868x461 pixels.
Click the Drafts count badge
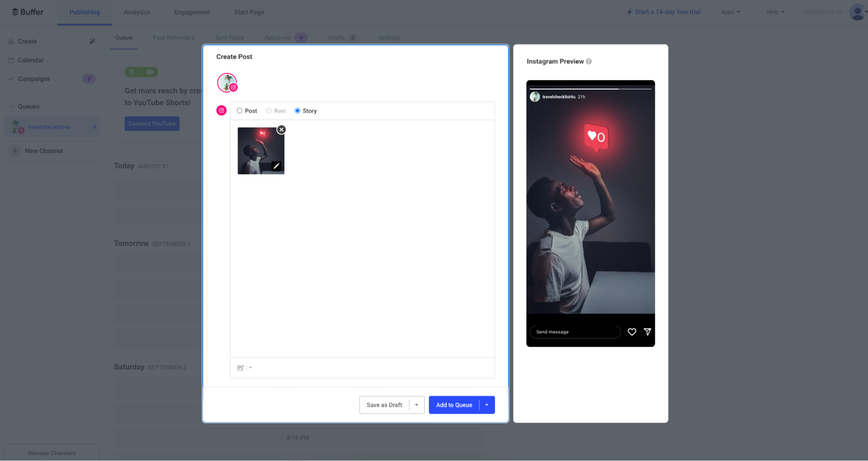(x=353, y=38)
